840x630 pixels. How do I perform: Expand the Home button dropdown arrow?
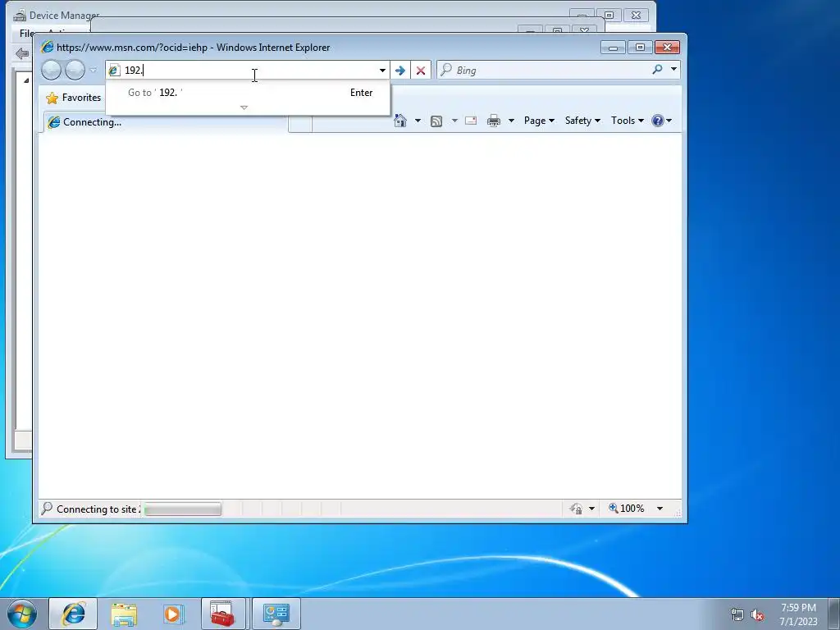pyautogui.click(x=418, y=121)
